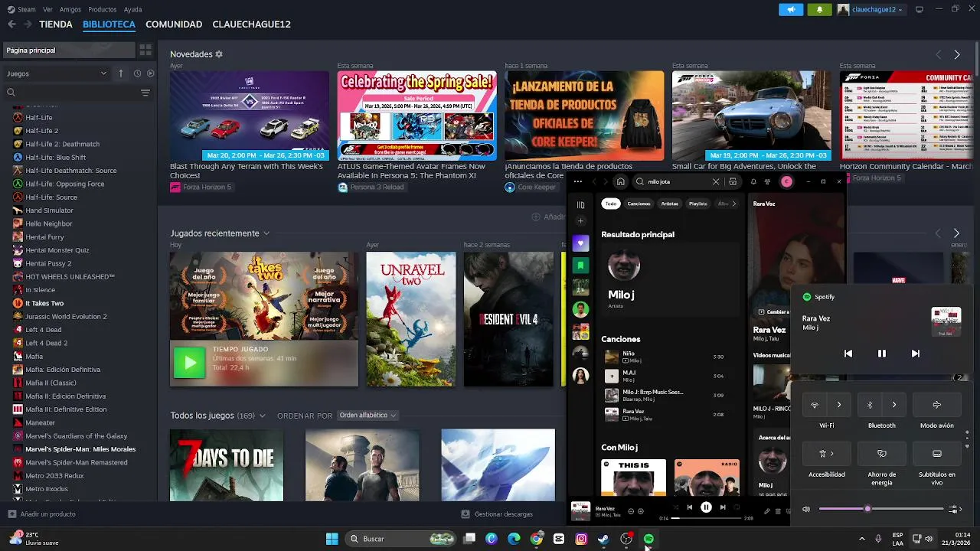Screen dimensions: 980x551
Task: Open Spotify browse icon beside search
Action: [733, 181]
